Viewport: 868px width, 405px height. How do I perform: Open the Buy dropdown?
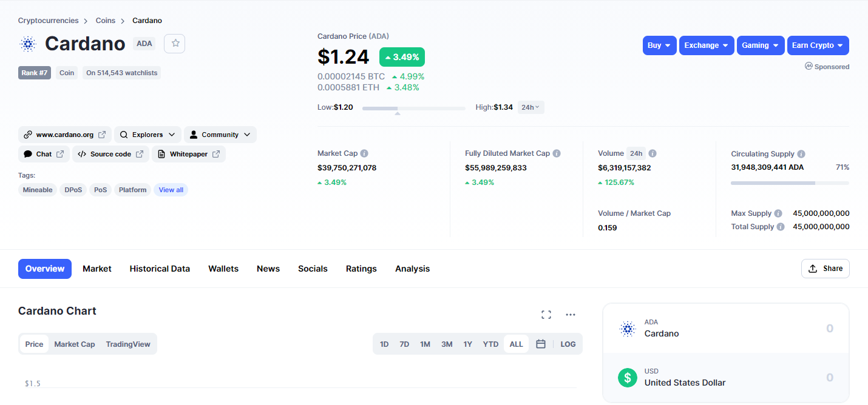pos(660,45)
